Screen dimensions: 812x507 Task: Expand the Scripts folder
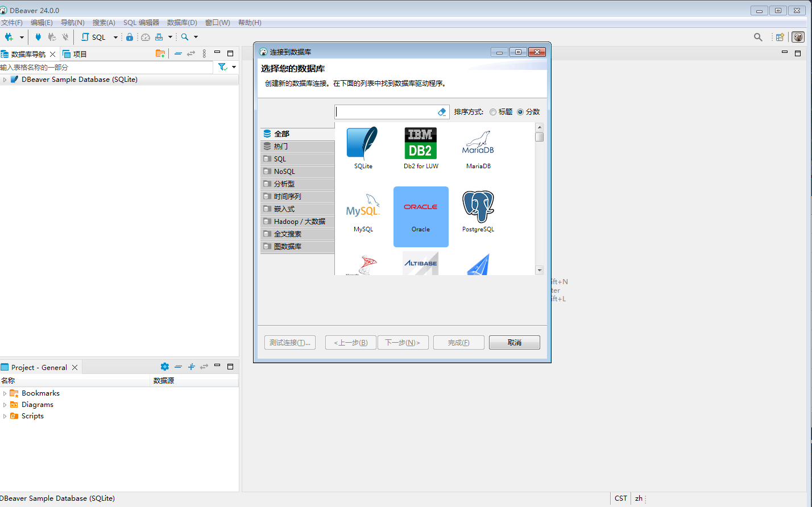point(5,416)
